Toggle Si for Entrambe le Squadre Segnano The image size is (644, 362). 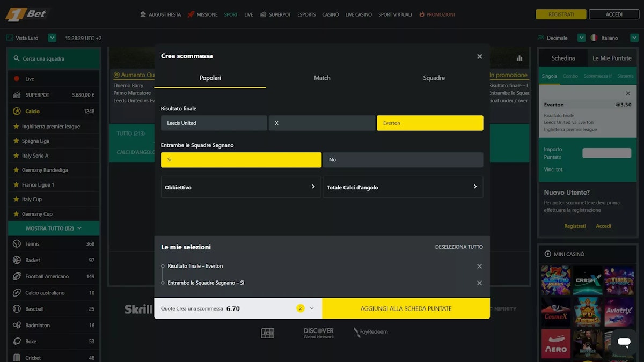(x=241, y=160)
